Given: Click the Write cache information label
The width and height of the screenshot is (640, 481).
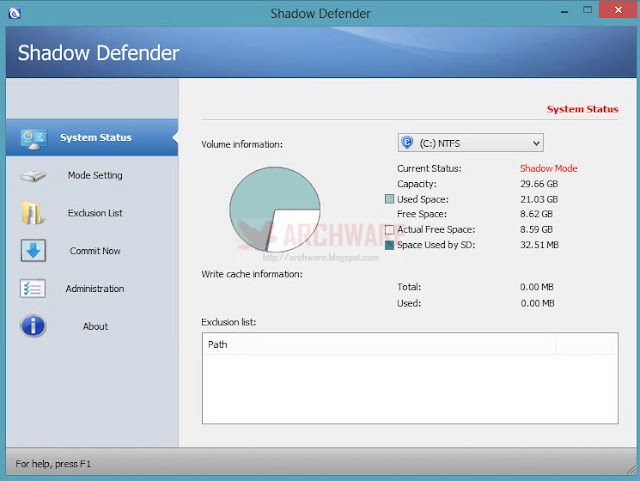Looking at the screenshot, I should [x=252, y=274].
